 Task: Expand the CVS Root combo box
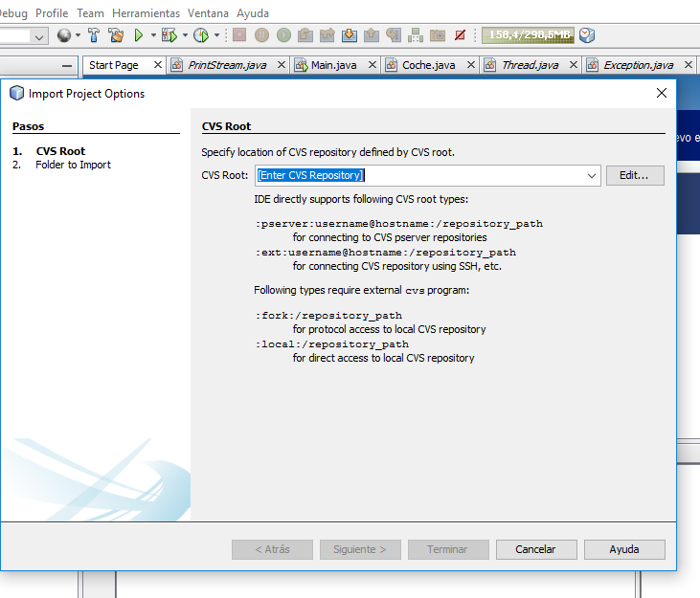click(x=591, y=176)
